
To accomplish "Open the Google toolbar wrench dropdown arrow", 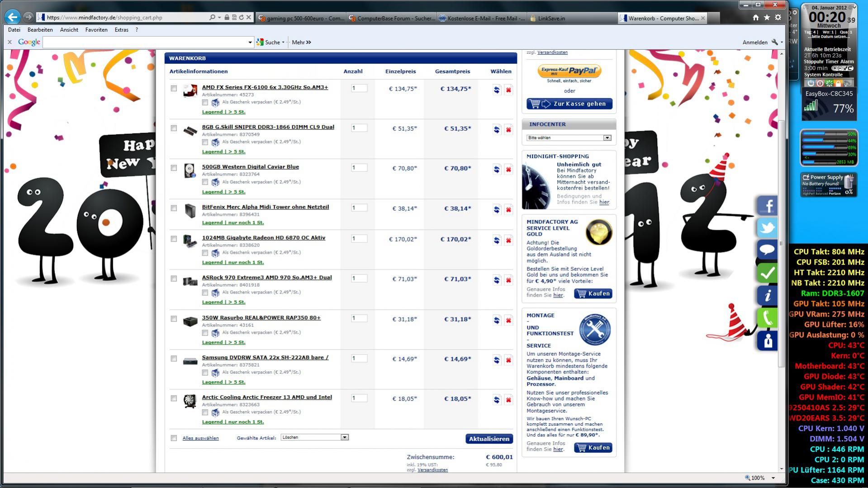I will (782, 43).
